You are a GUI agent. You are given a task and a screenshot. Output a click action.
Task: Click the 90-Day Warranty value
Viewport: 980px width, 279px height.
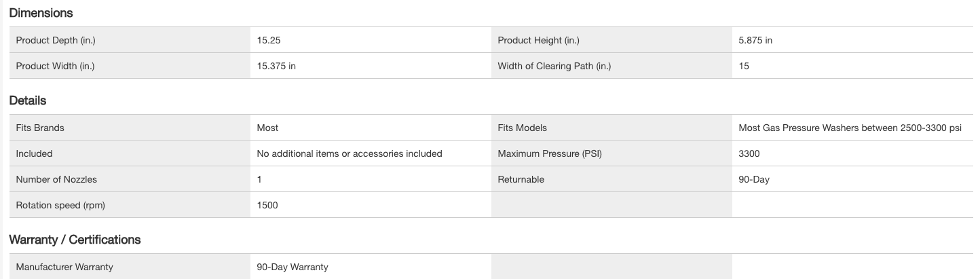point(293,267)
